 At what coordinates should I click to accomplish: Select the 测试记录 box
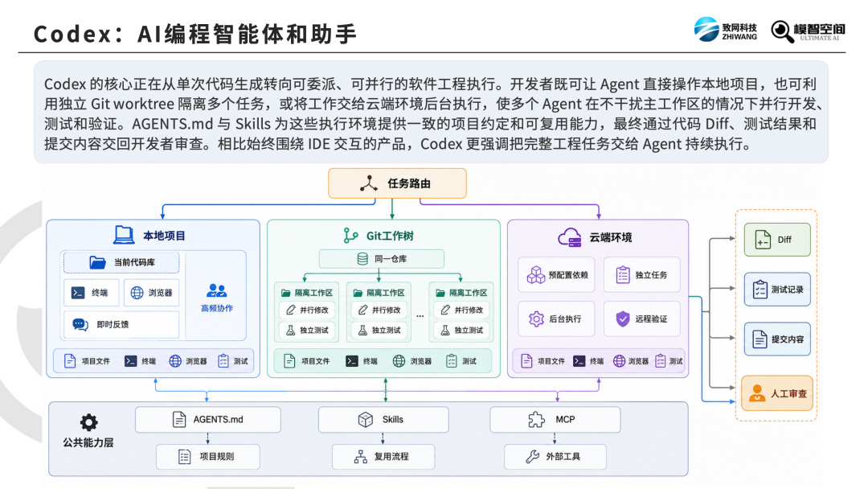[777, 289]
